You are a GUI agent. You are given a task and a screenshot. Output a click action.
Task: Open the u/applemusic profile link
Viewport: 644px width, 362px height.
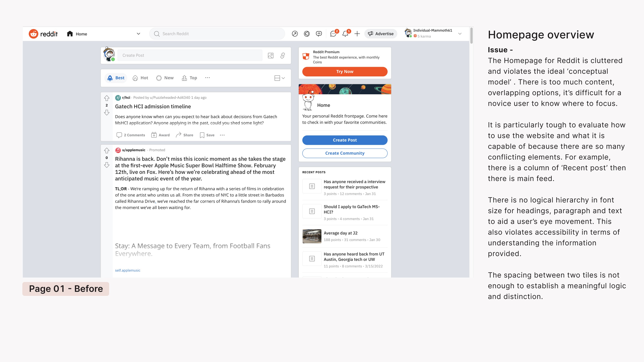(x=133, y=150)
